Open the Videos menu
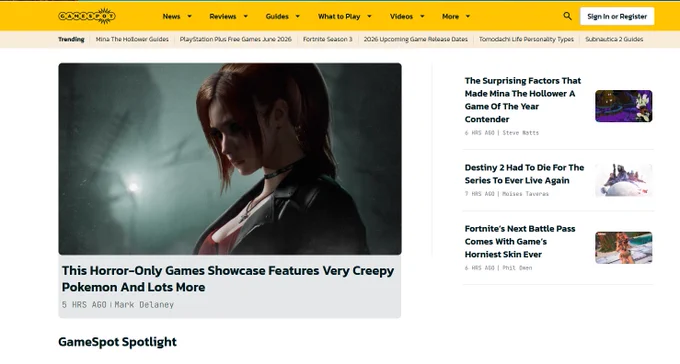This screenshot has width=680, height=364. [401, 16]
